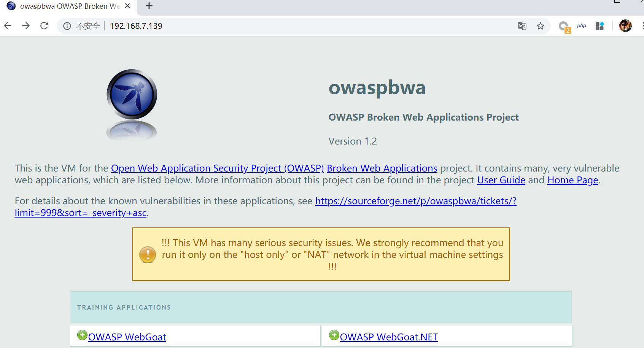Reload the current page
Viewport: 644px width, 348px height.
pos(44,25)
